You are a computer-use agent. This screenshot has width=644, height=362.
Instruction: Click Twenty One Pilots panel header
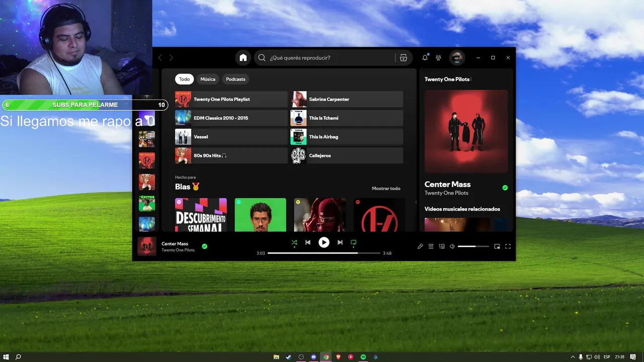447,79
